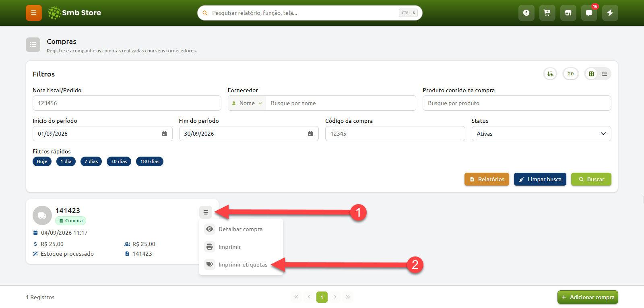The width and height of the screenshot is (644, 308).
Task: Select Detalhar compra from the menu
Action: 241,229
